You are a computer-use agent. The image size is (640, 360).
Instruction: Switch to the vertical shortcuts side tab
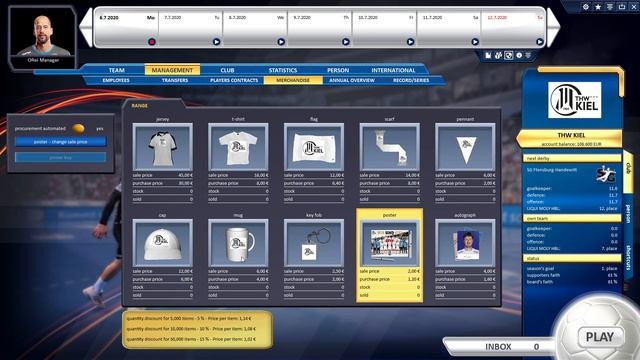coord(629,258)
